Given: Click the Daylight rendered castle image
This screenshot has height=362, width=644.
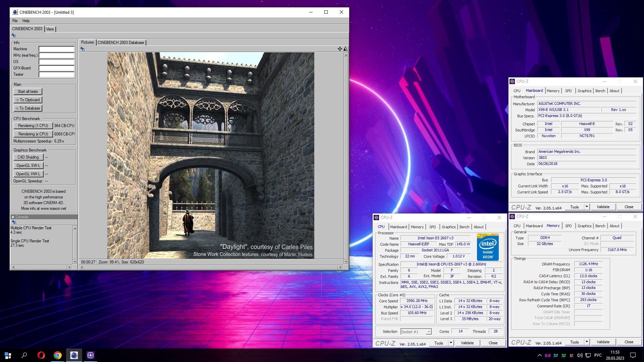Looking at the screenshot, I should [x=211, y=155].
